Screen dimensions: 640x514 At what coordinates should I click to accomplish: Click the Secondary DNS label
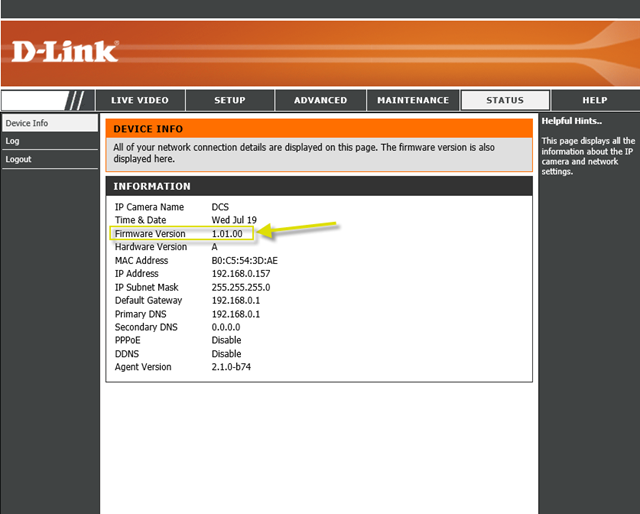tap(146, 327)
